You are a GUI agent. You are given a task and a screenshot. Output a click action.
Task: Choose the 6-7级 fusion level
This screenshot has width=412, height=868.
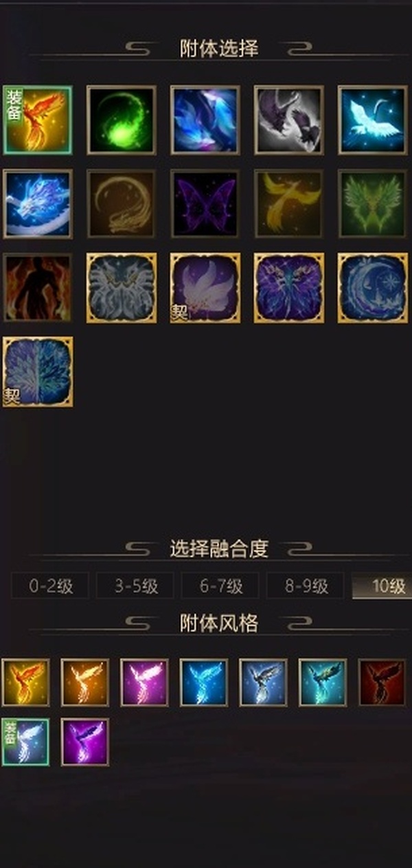(220, 586)
